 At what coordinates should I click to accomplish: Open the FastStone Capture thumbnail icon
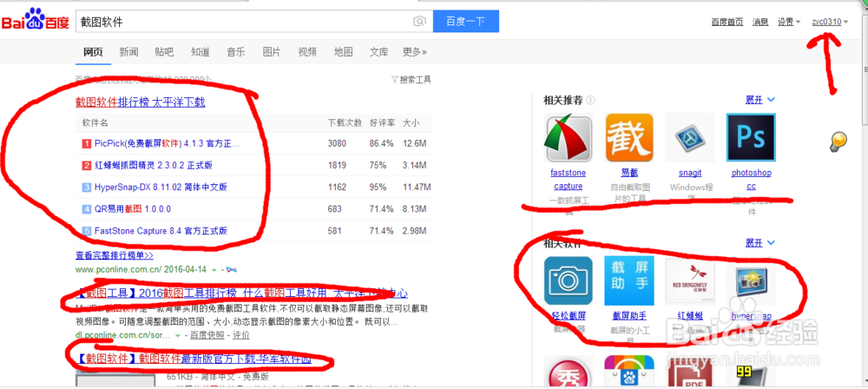pos(568,137)
